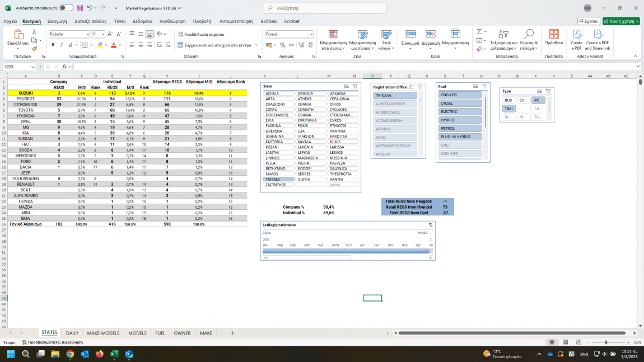
Task: Enable multi-select on the Fuel slicer
Action: tap(475, 86)
